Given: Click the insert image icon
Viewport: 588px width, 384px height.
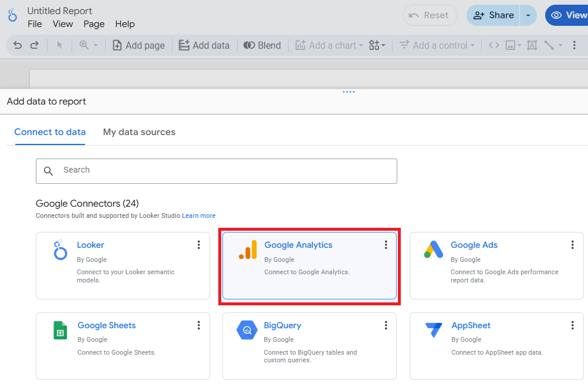Looking at the screenshot, I should (x=511, y=45).
